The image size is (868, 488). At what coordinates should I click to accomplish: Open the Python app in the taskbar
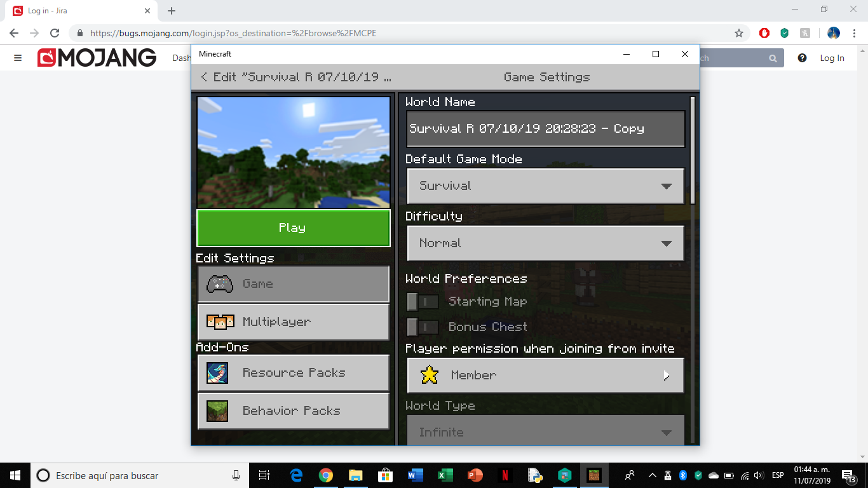(534, 475)
